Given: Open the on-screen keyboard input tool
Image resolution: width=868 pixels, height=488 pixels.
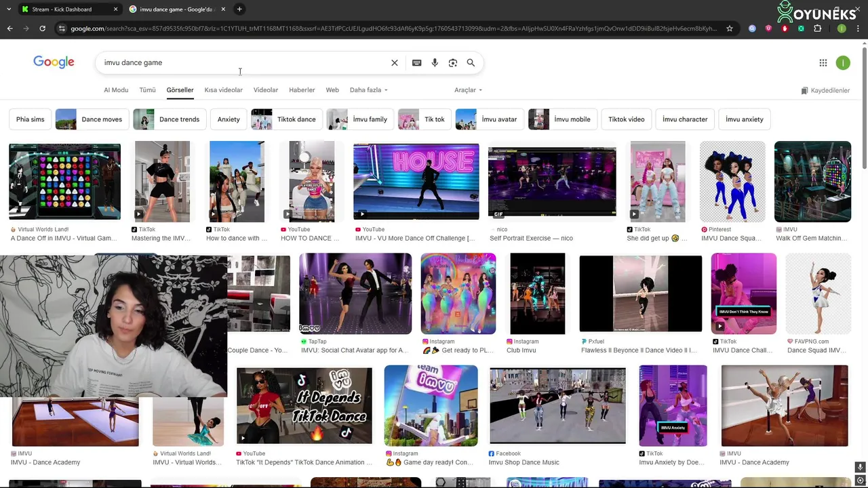Looking at the screenshot, I should [x=417, y=62].
